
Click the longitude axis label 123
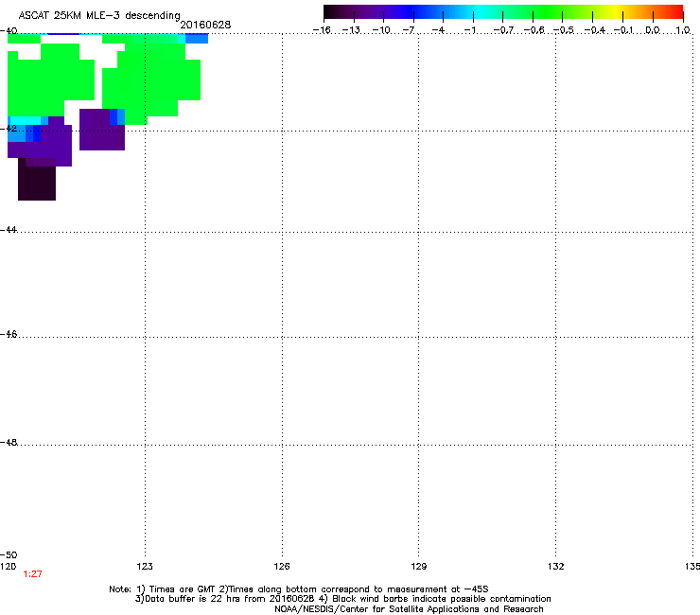click(x=145, y=567)
